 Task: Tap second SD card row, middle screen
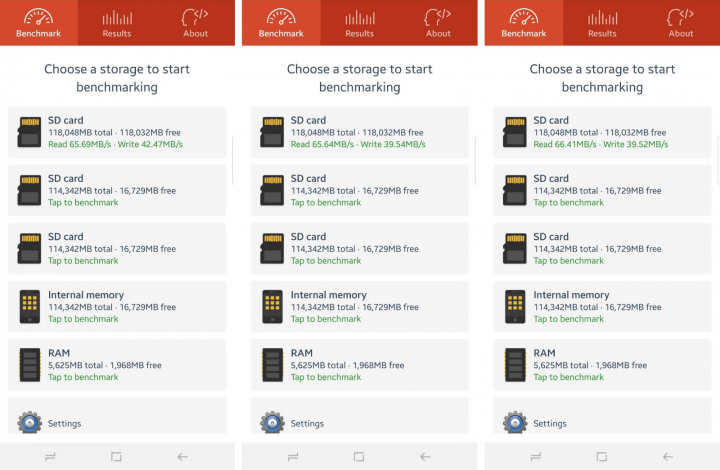pos(360,190)
